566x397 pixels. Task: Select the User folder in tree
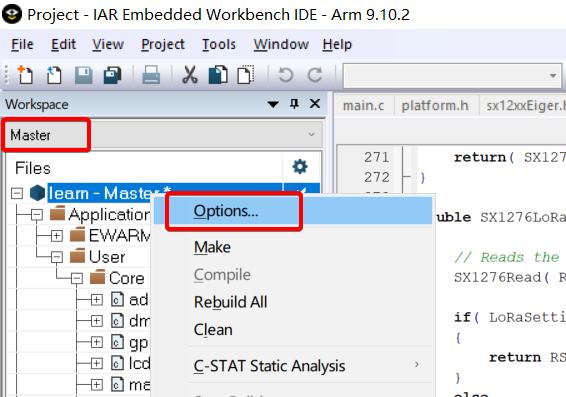(97, 257)
